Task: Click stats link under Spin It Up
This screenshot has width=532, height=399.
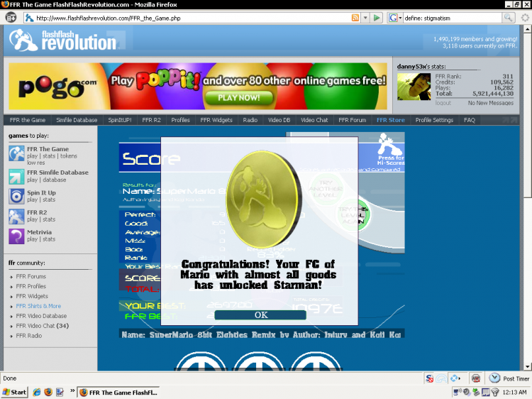Action: [x=49, y=199]
